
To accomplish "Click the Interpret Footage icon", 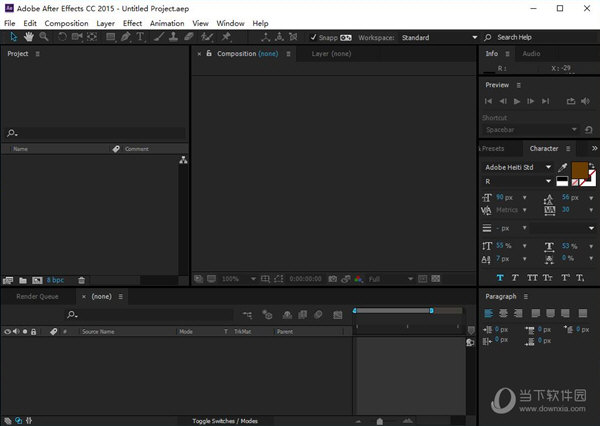I will click(8, 280).
